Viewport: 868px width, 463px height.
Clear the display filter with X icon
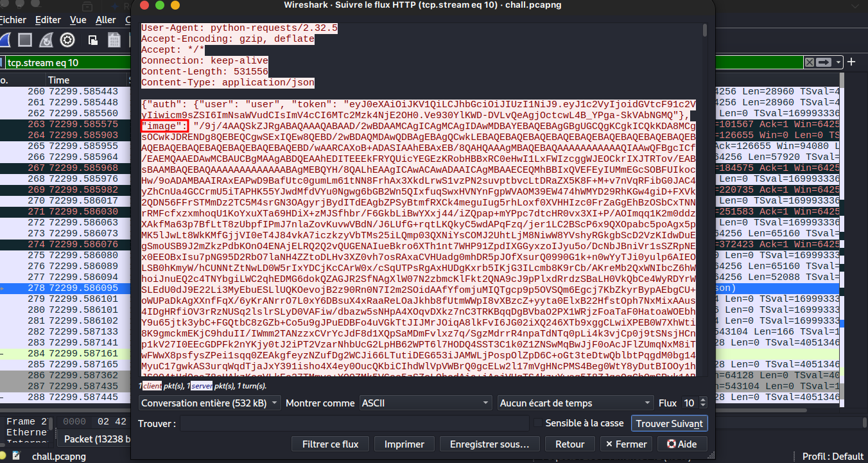pos(810,62)
